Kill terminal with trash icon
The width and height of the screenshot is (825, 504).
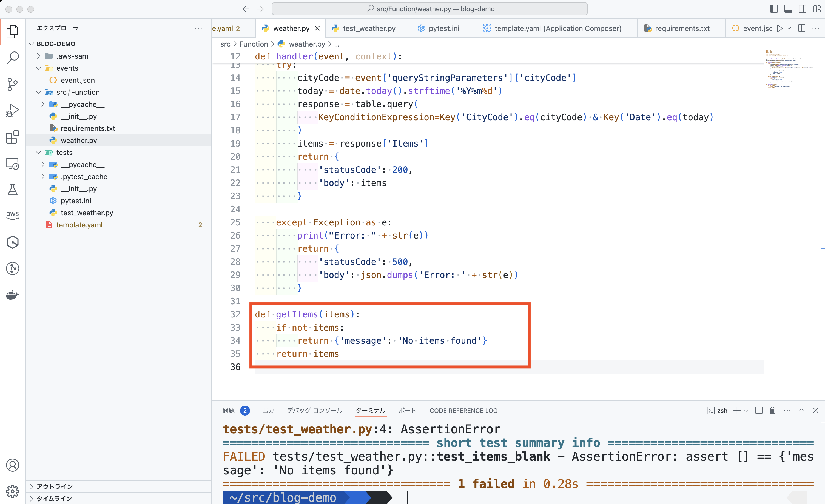tap(772, 410)
